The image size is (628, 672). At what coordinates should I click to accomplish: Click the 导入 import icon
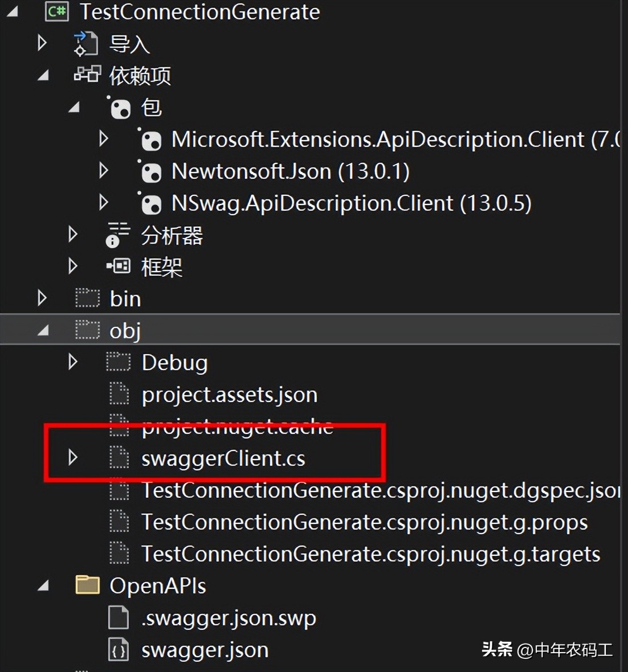click(85, 43)
